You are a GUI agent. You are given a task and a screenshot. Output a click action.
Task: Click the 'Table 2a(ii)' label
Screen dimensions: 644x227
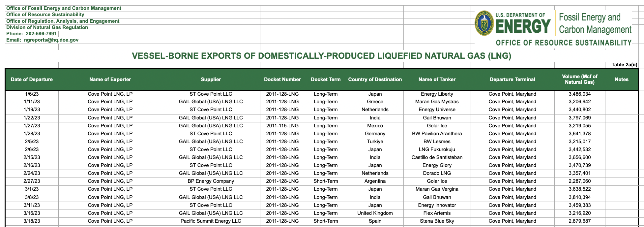pyautogui.click(x=624, y=65)
